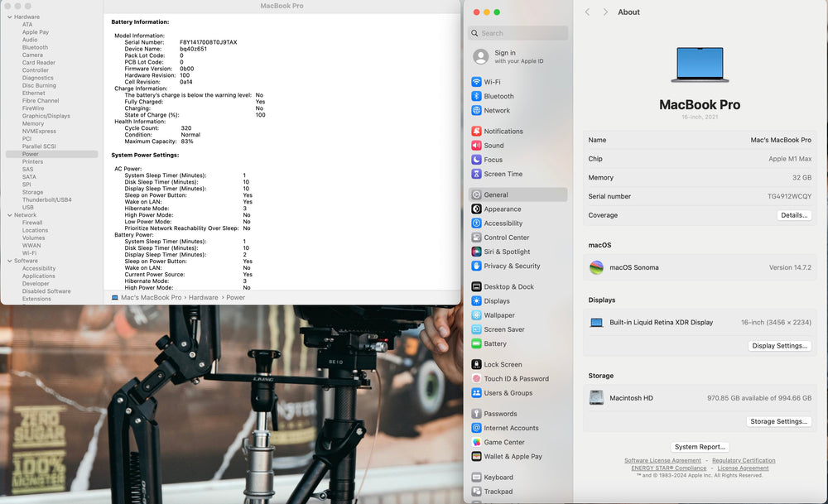Open the Regulatory Certification link
828x504 pixels.
pyautogui.click(x=744, y=461)
